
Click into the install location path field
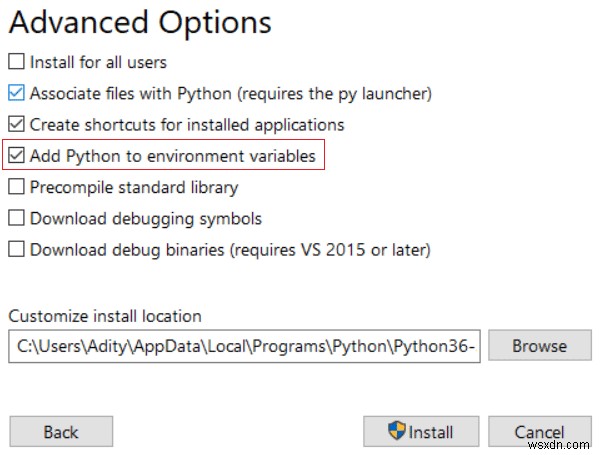244,347
